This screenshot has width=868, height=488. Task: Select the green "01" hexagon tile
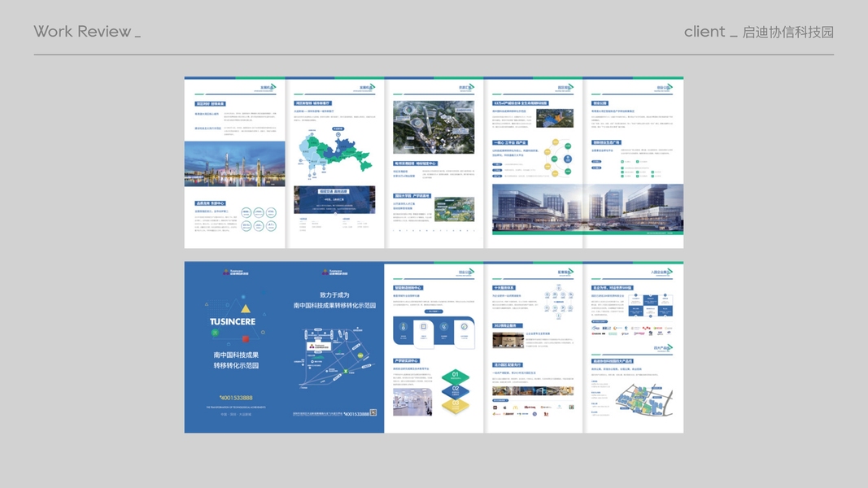[x=455, y=377]
